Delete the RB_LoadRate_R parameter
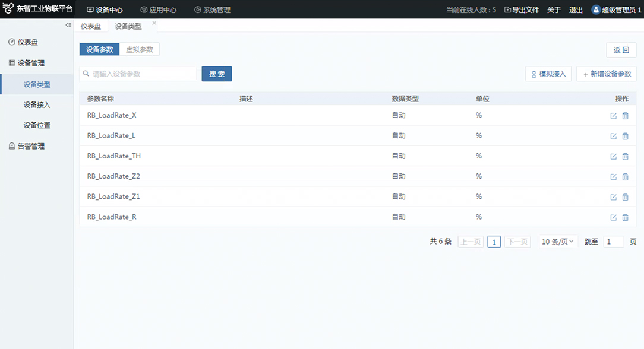 625,217
